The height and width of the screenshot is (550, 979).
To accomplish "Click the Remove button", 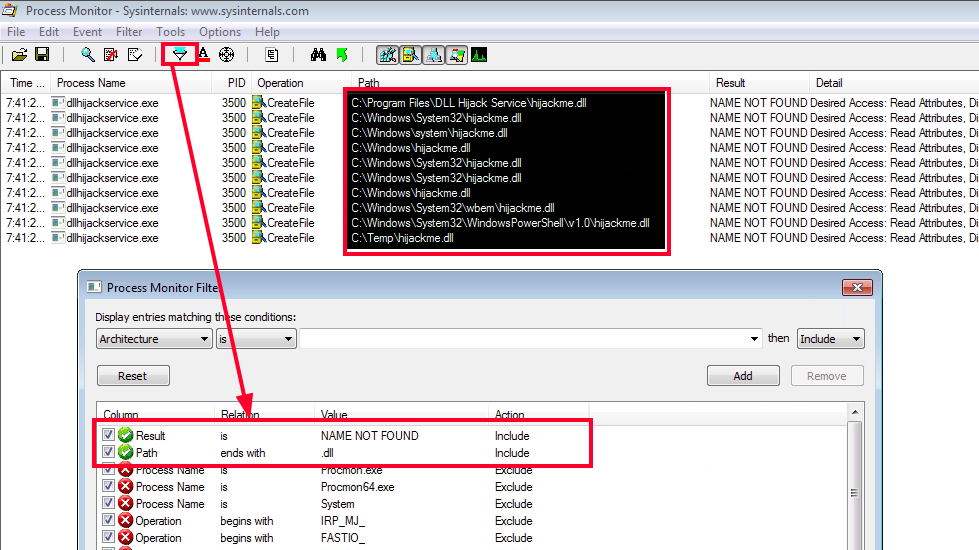I will point(827,376).
